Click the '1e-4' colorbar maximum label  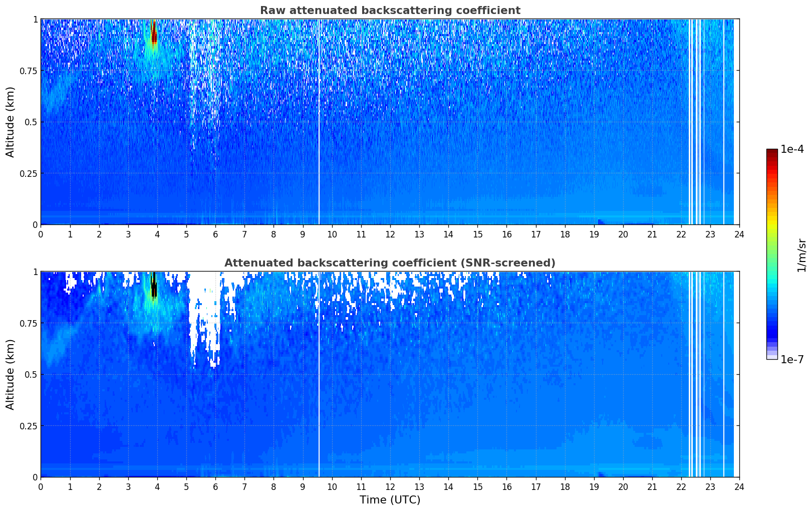tap(792, 149)
